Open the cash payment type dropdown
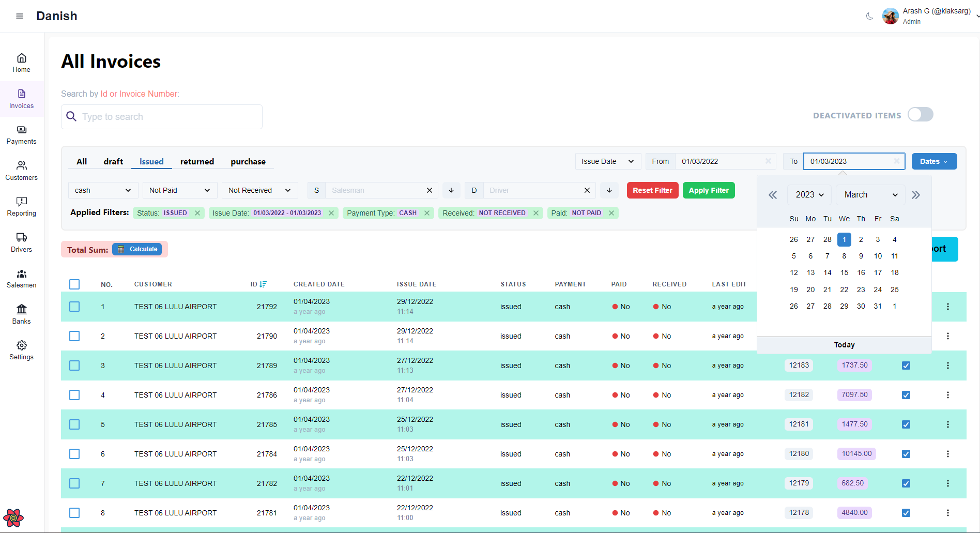980x533 pixels. [103, 190]
